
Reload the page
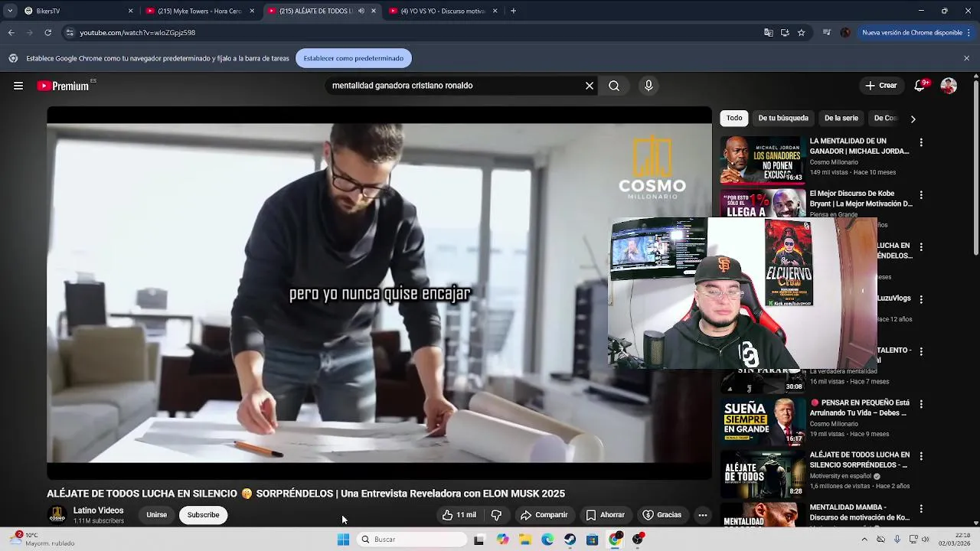[x=47, y=33]
